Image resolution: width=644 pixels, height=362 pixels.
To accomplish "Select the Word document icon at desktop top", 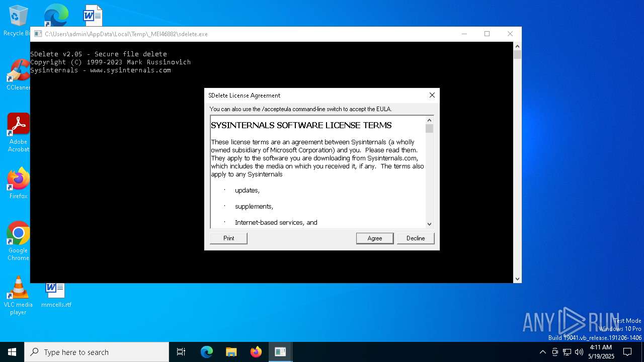I will click(93, 15).
